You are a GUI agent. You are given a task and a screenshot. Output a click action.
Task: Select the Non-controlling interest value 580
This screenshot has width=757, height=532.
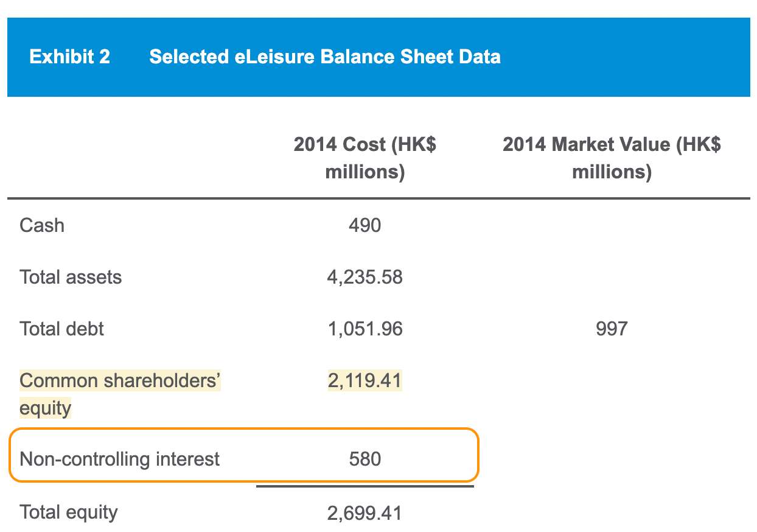[365, 458]
